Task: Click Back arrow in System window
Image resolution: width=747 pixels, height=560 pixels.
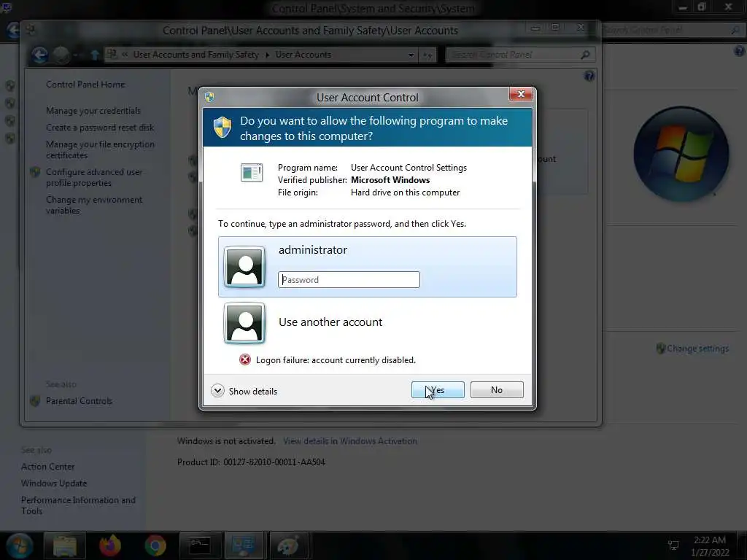Action: [x=12, y=31]
